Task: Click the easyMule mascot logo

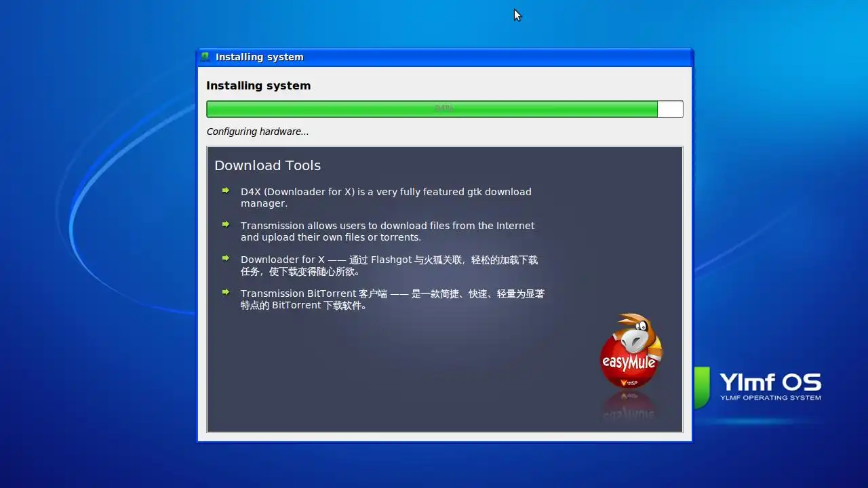Action: [x=631, y=351]
